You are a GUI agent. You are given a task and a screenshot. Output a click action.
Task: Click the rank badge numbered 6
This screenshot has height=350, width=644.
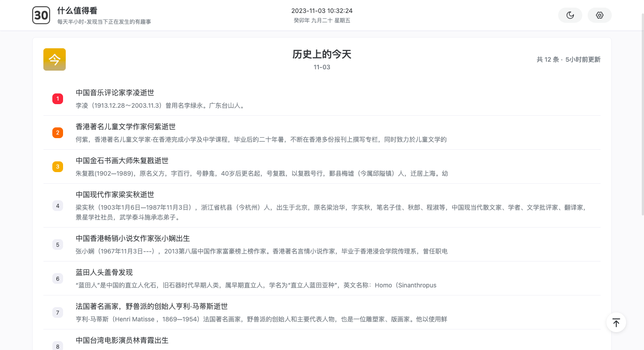click(57, 278)
